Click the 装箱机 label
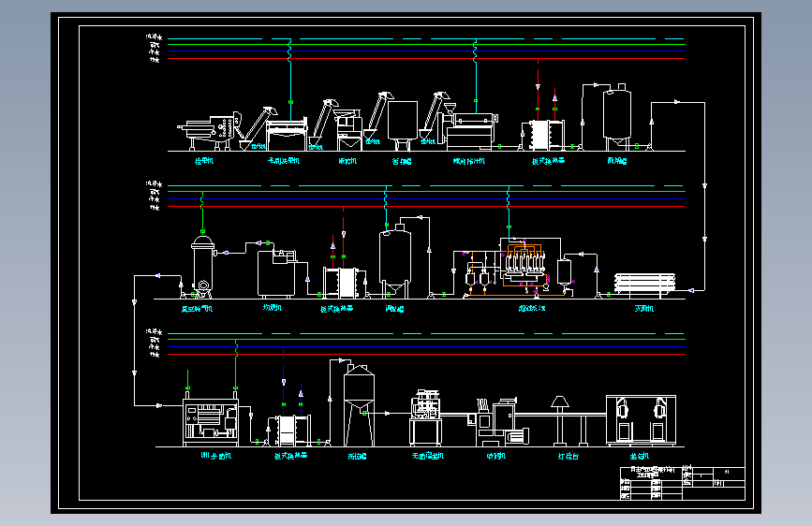This screenshot has width=812, height=526. click(x=640, y=456)
